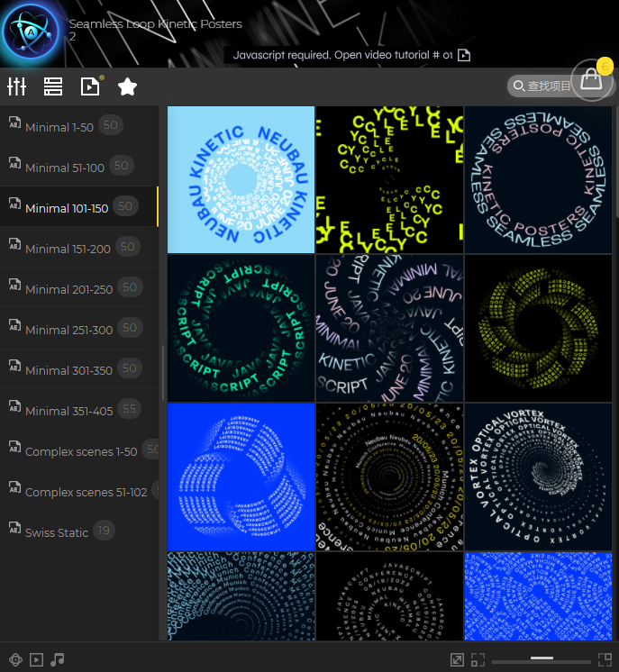Select the Minimal 101-150 category
The image size is (619, 672).
pyautogui.click(x=79, y=206)
